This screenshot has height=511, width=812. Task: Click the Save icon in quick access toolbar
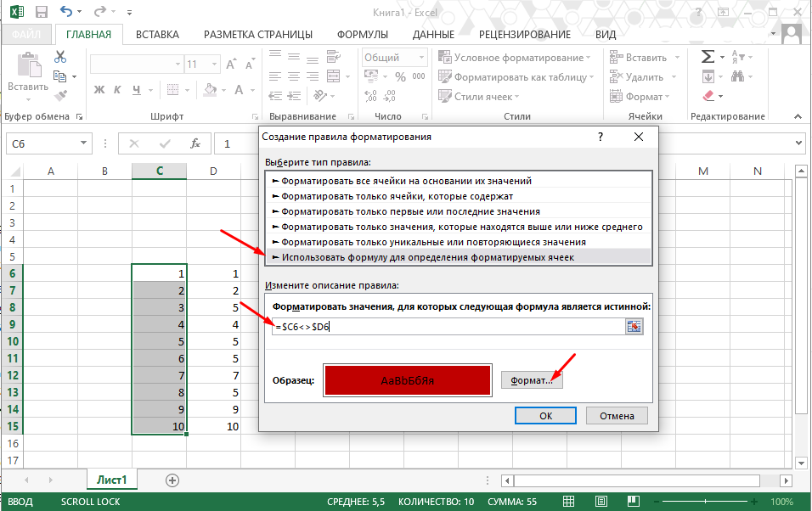tap(41, 12)
